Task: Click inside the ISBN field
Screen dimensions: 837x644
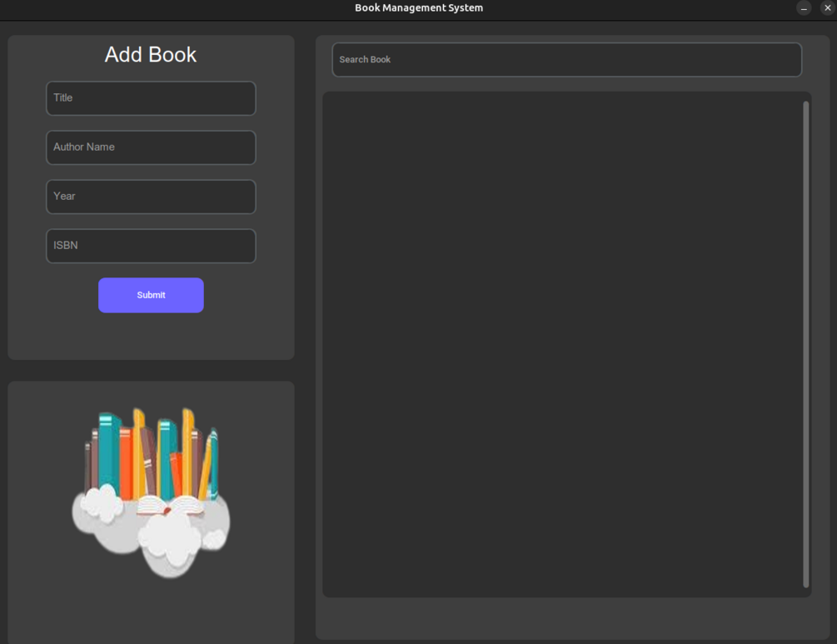Action: 151,245
